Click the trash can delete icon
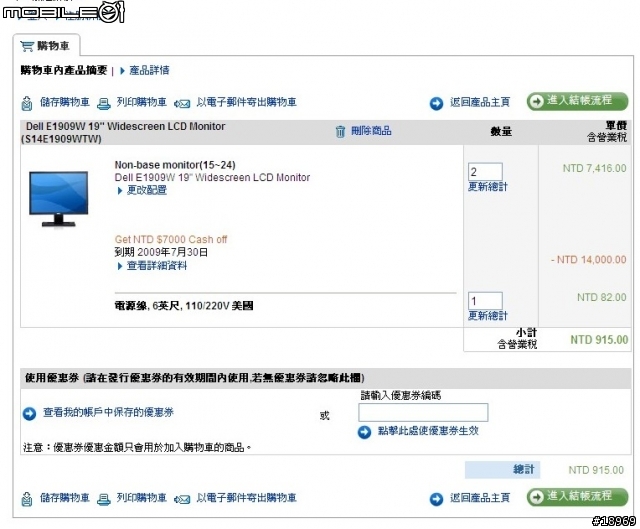 340,131
